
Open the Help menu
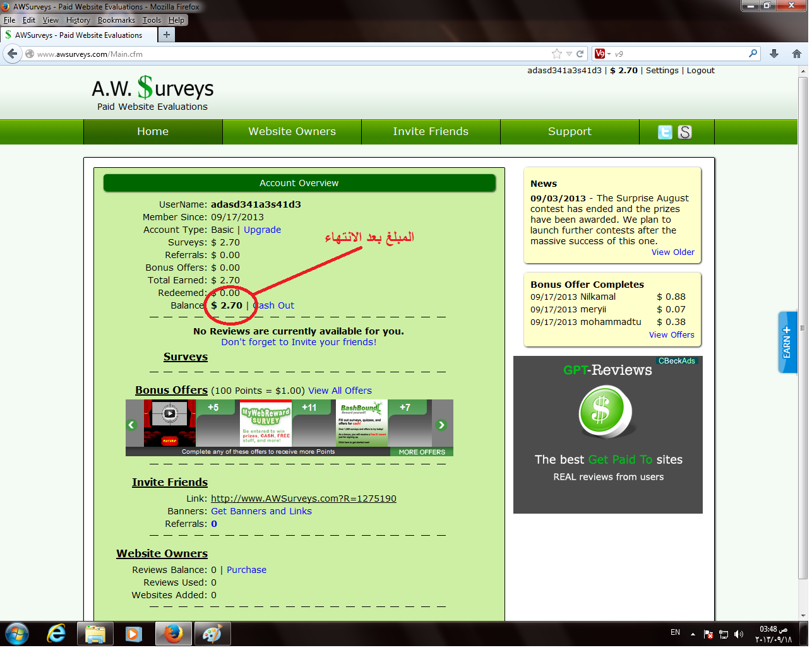pos(176,20)
